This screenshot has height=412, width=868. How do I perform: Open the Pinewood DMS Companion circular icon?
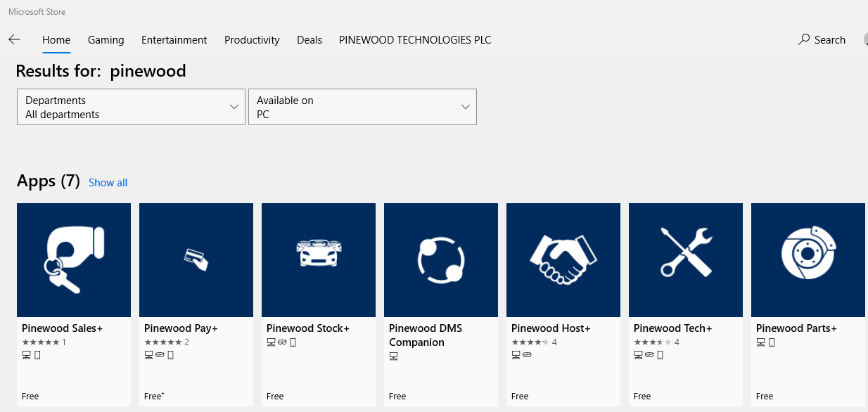coord(440,259)
